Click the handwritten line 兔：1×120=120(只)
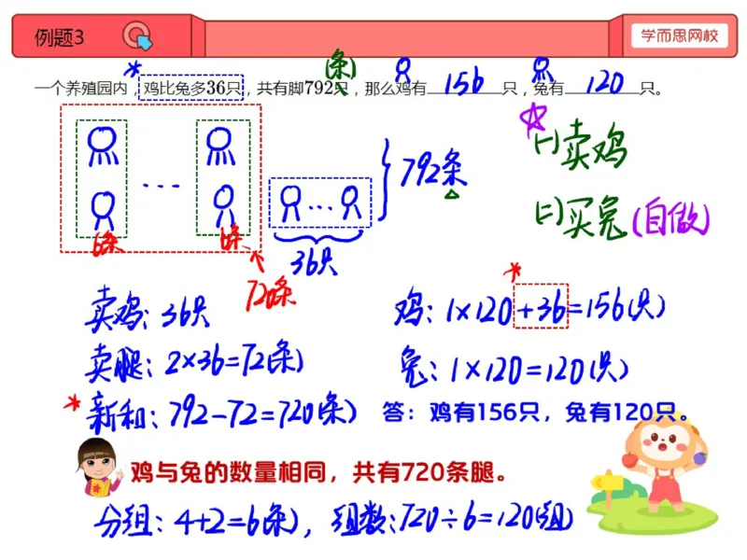Image resolution: width=747 pixels, height=560 pixels. tap(514, 367)
